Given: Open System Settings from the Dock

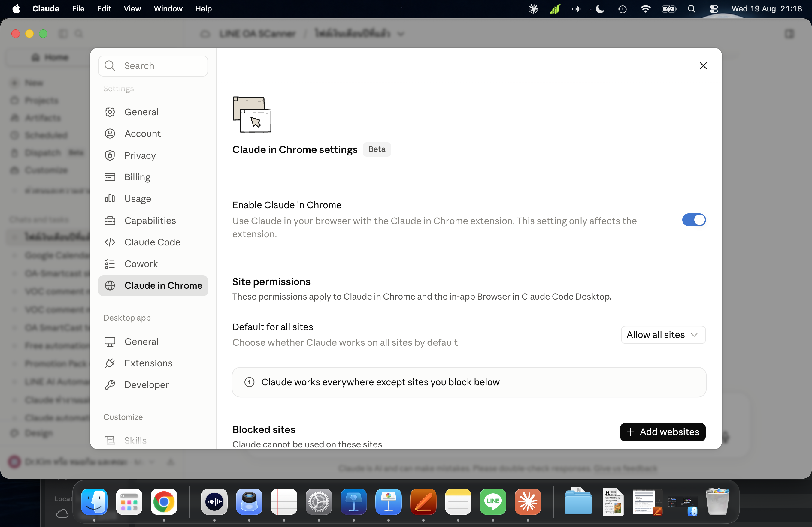Looking at the screenshot, I should [x=319, y=501].
